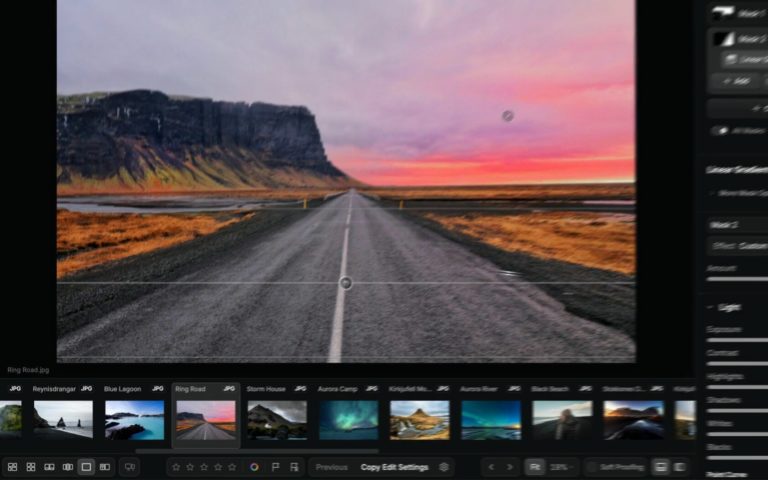Click the filmstrip horizontal scrollbar
This screenshot has width=768, height=480.
[x=257, y=451]
